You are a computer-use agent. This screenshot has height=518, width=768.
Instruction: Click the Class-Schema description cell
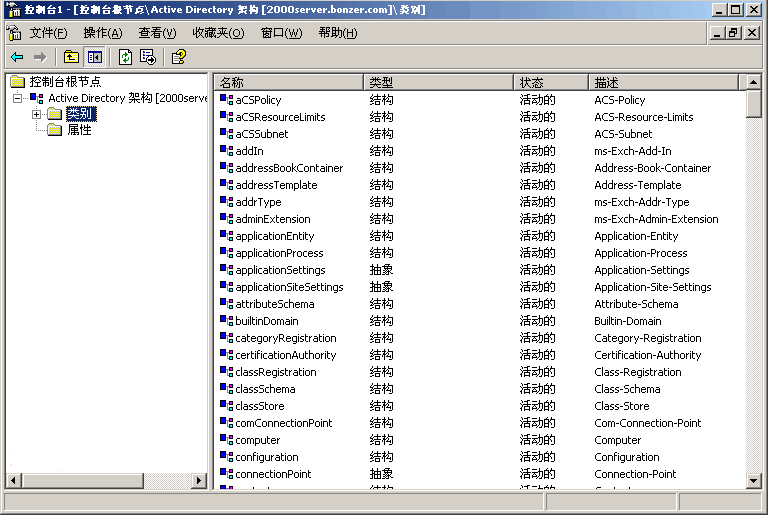click(627, 389)
